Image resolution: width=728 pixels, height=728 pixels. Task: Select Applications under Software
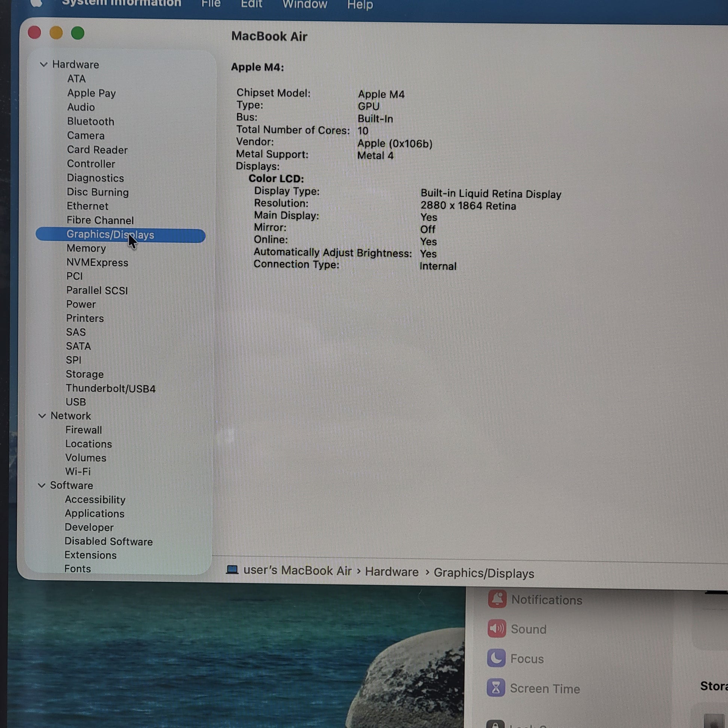tap(94, 513)
